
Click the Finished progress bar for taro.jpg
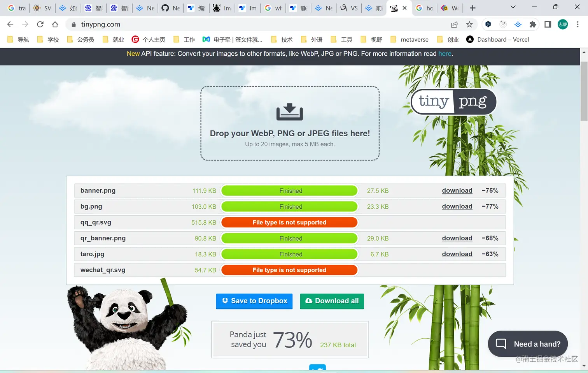point(289,254)
